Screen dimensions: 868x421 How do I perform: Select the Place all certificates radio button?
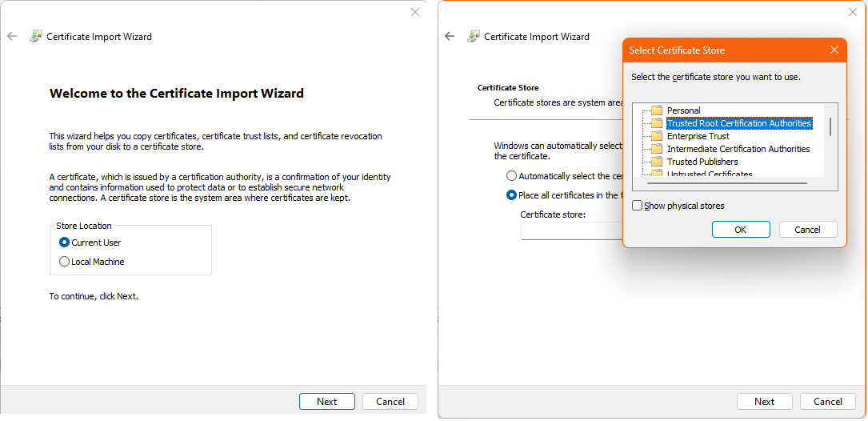pyautogui.click(x=511, y=195)
